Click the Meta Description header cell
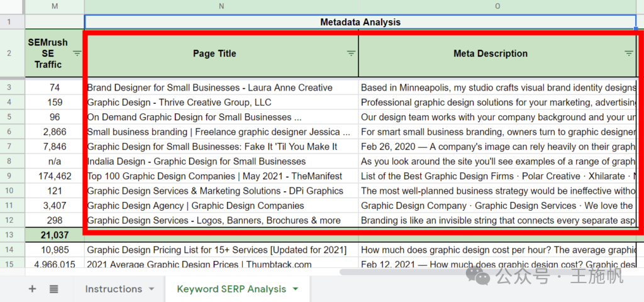 click(497, 53)
